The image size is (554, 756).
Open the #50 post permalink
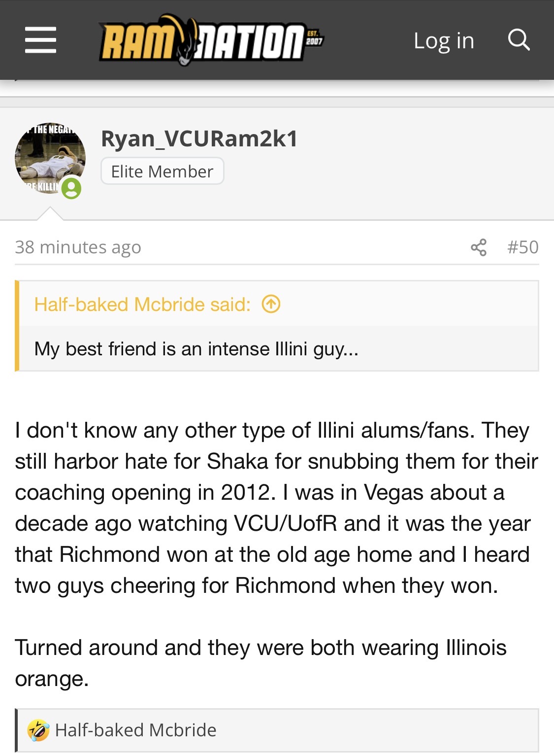(x=522, y=247)
